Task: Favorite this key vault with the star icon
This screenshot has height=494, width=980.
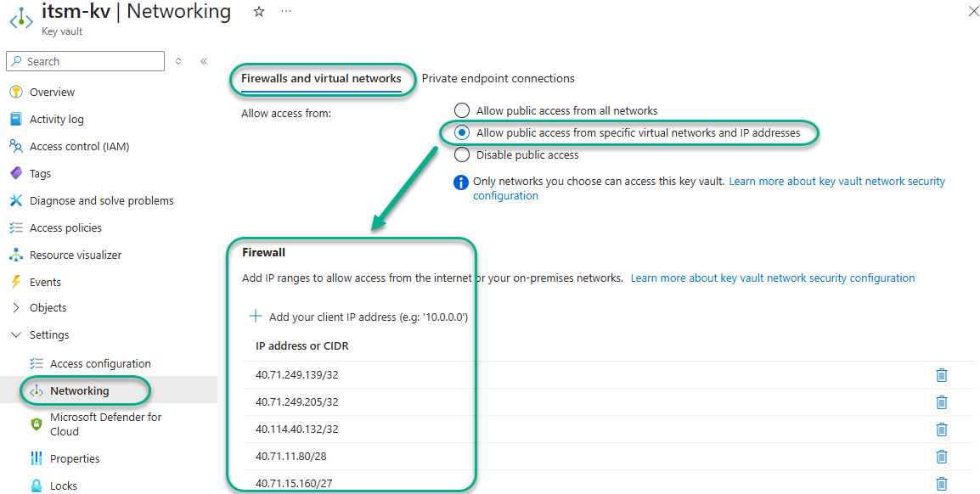Action: click(x=259, y=12)
